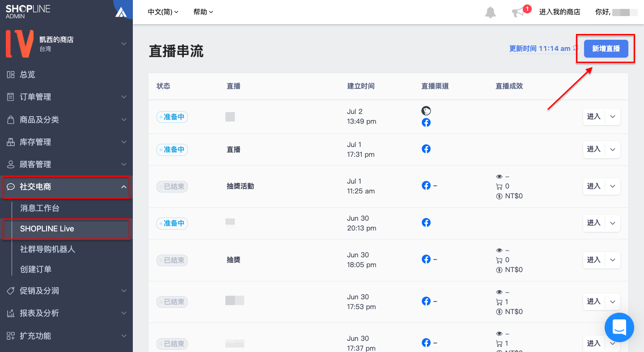Click the reports chart icon 报表及分析
Image resolution: width=644 pixels, height=352 pixels.
(11, 313)
